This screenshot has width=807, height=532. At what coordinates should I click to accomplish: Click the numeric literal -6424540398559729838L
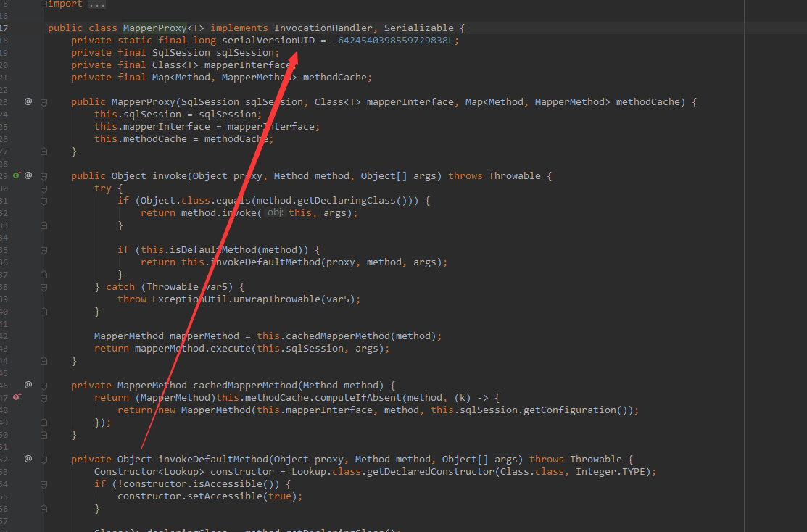tap(393, 40)
